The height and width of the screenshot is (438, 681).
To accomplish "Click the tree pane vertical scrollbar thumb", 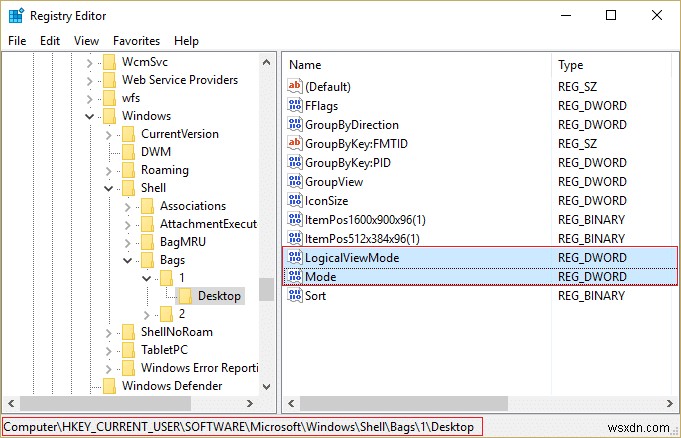I will click(266, 289).
